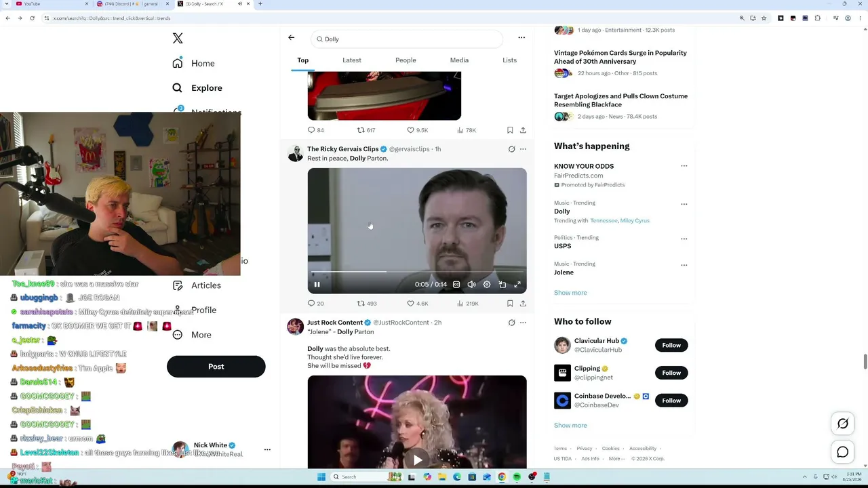Screen dimensions: 868x488
Task: Switch to the People search tab
Action: (x=406, y=60)
